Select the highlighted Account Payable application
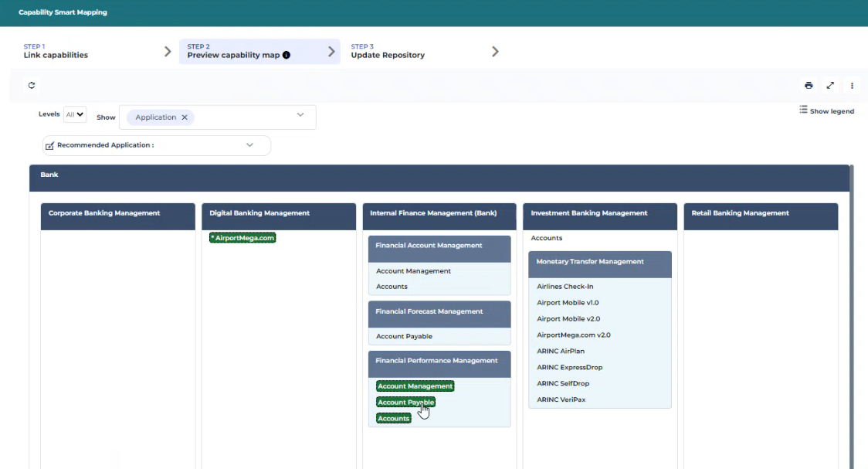Viewport: 868px width, 469px height. pos(405,403)
